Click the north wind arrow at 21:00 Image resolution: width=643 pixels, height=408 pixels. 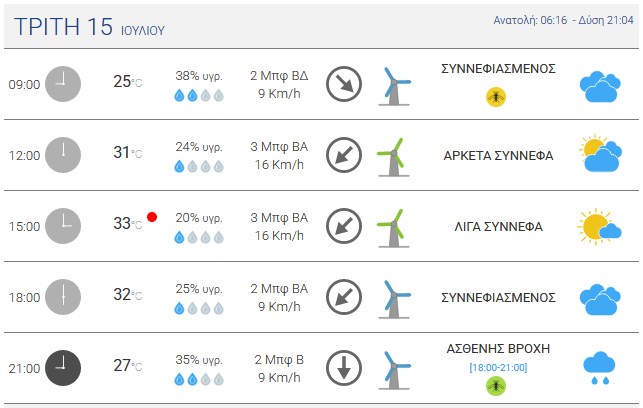(x=344, y=368)
